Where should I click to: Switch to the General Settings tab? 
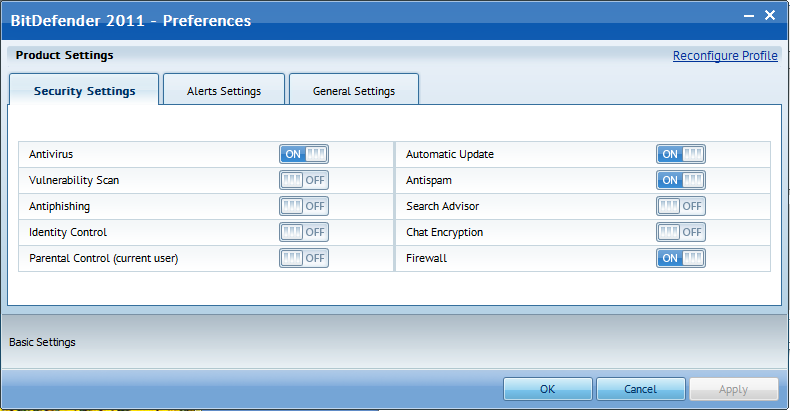(354, 90)
